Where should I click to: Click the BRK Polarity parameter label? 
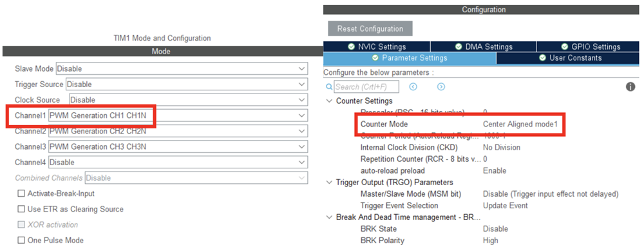pyautogui.click(x=382, y=241)
